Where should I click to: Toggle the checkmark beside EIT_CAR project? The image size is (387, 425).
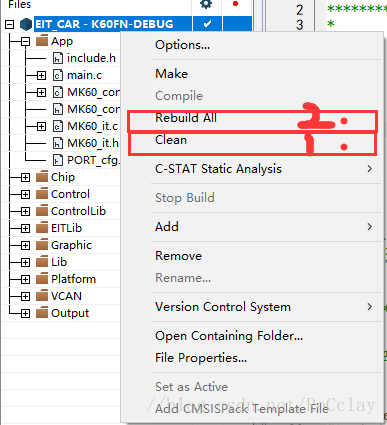tap(207, 24)
